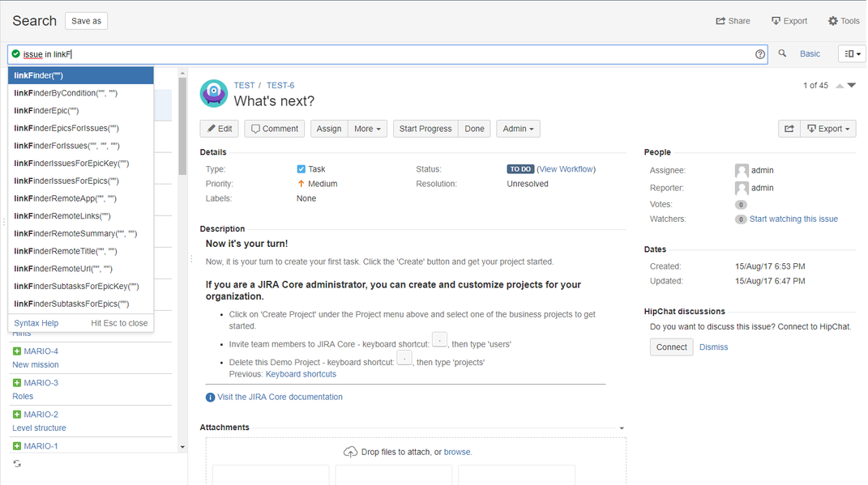
Task: Select linkFinderRemoteLinks suggestion
Action: pos(81,216)
